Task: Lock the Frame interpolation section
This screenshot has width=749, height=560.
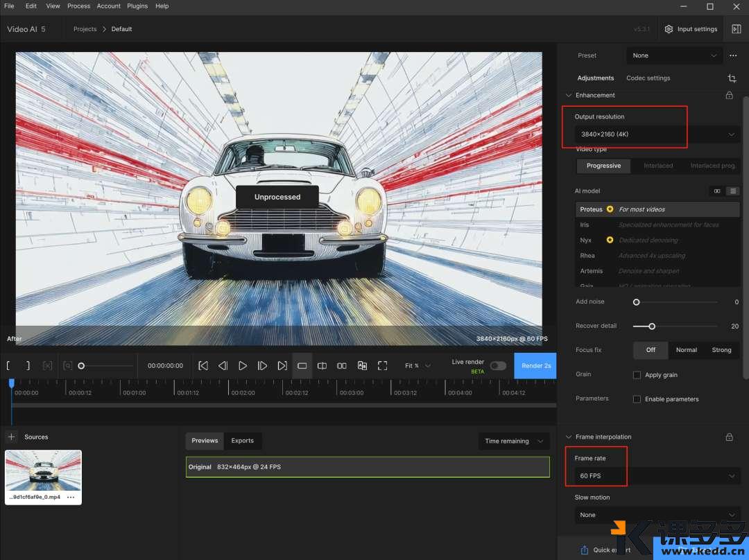Action: click(729, 437)
